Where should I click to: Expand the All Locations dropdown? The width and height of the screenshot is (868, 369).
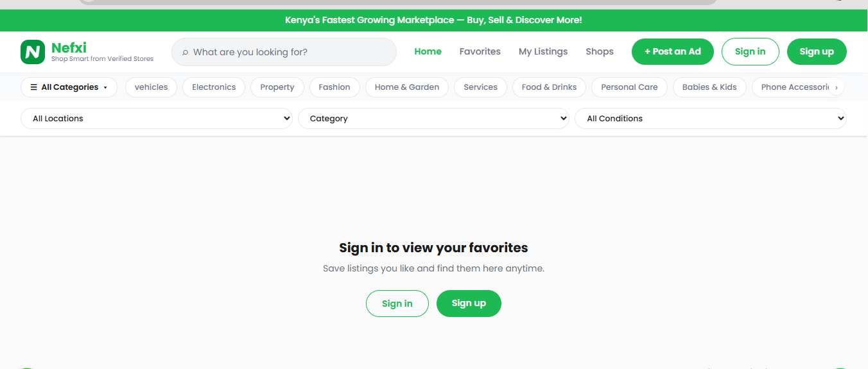pos(157,119)
